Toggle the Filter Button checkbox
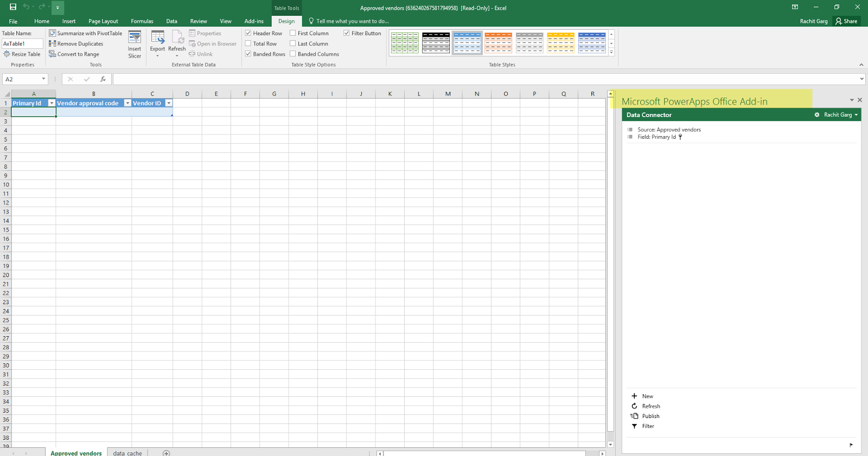The image size is (868, 456). 347,33
